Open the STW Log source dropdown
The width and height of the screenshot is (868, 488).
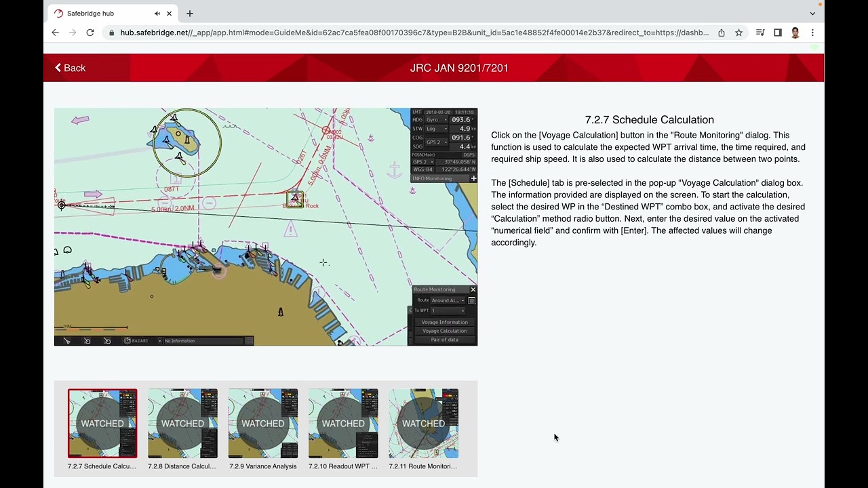pyautogui.click(x=436, y=129)
